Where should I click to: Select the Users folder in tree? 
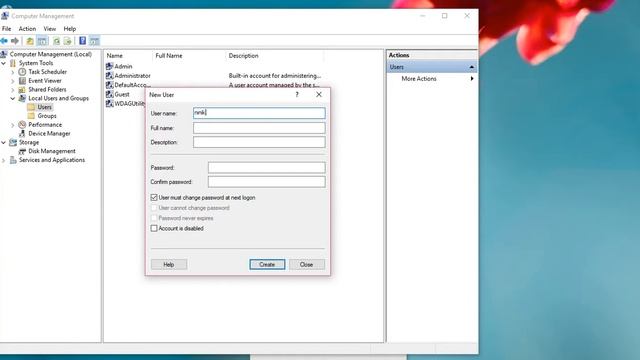[44, 107]
